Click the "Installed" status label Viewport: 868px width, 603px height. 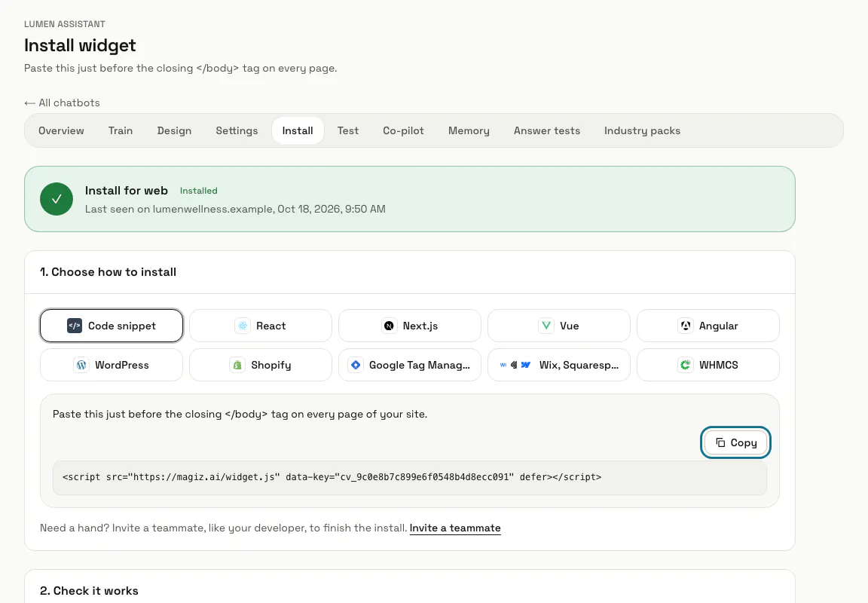point(199,191)
